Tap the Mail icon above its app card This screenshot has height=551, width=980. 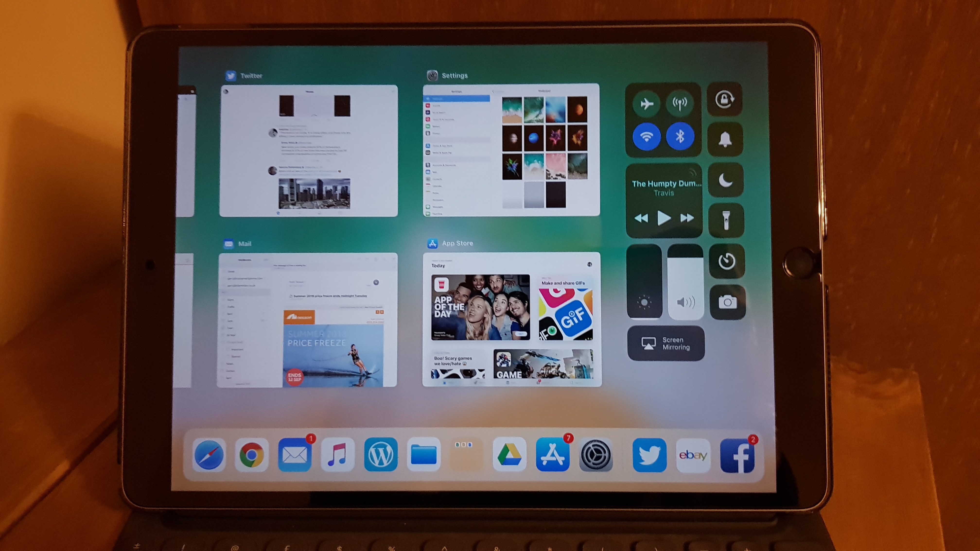pyautogui.click(x=229, y=244)
